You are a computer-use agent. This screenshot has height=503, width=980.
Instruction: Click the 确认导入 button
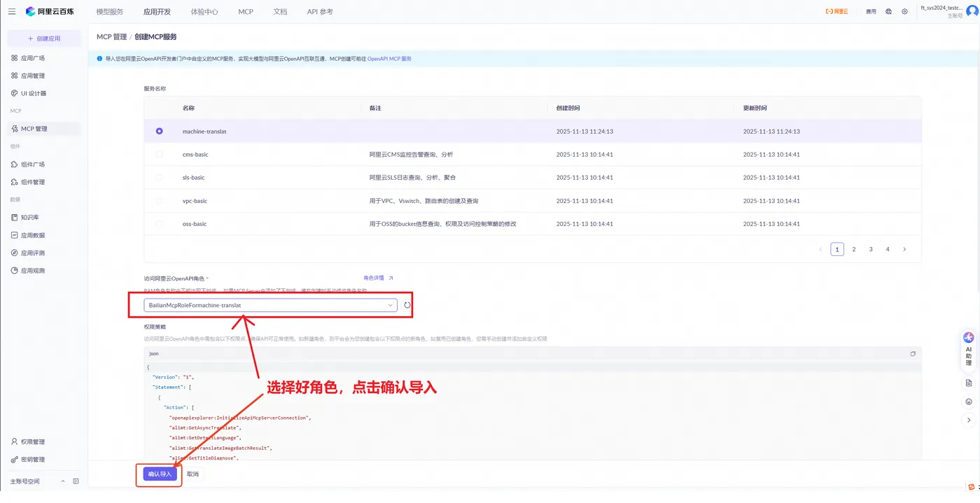pyautogui.click(x=160, y=474)
